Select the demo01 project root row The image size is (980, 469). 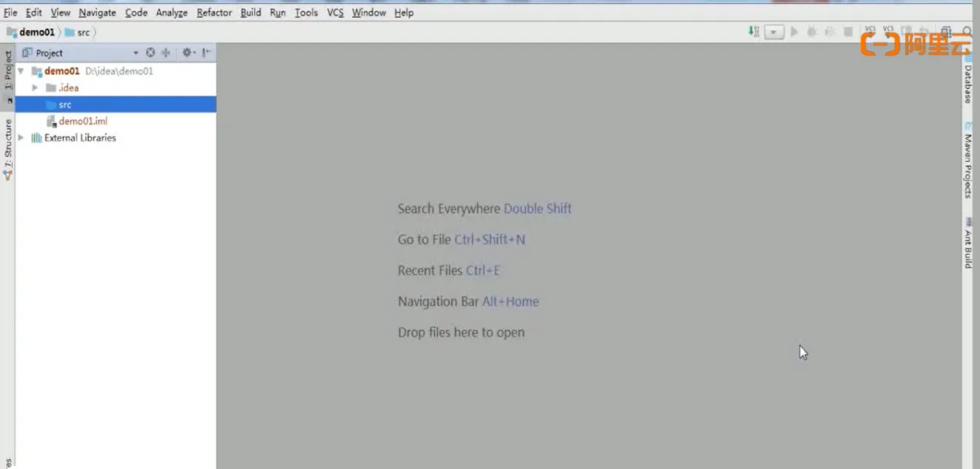click(x=116, y=71)
